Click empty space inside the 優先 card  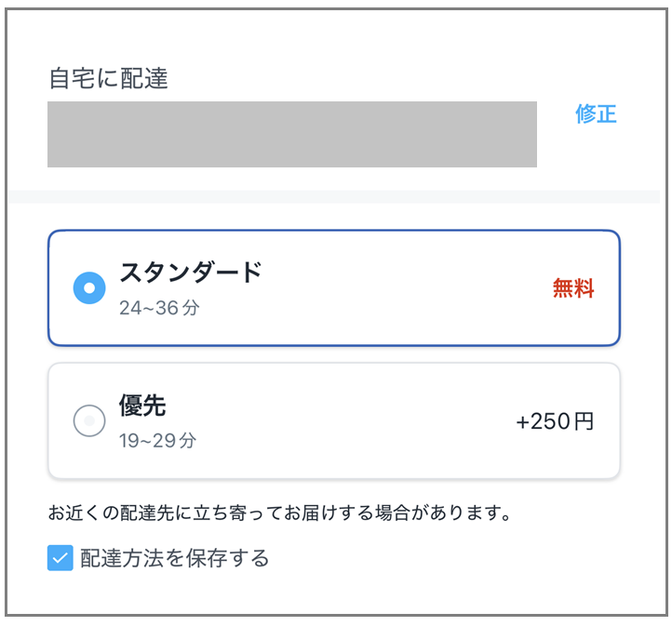372,421
